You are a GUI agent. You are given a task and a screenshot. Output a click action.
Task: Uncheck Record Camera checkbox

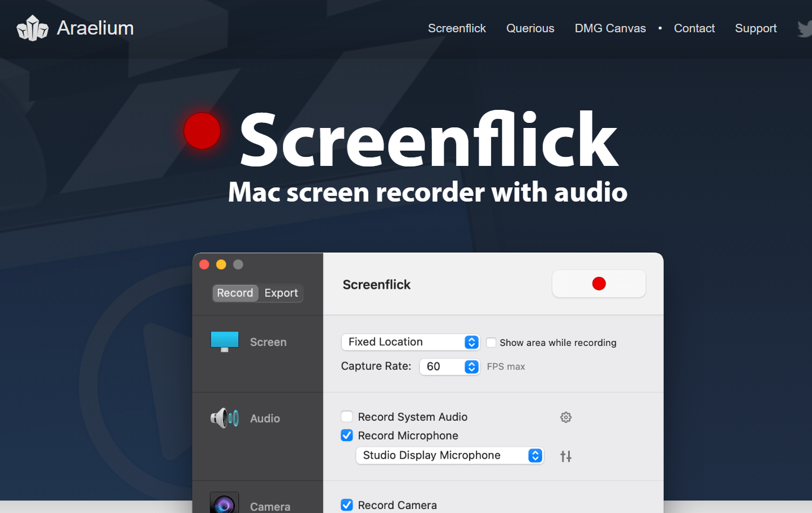pyautogui.click(x=347, y=505)
